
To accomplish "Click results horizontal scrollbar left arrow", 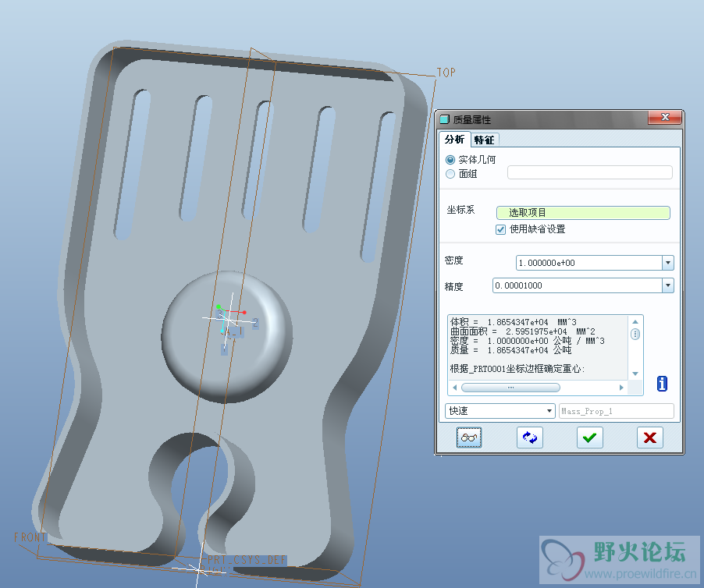I will pos(454,388).
